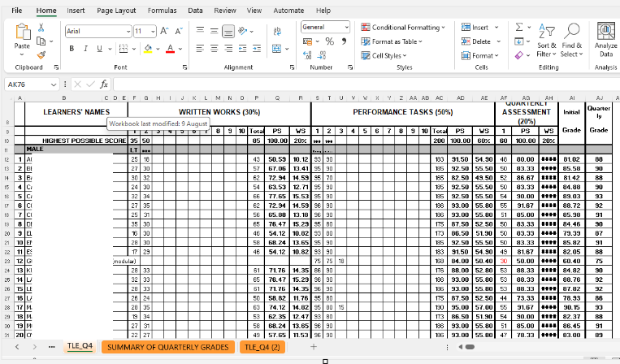Click the AutoSum sigma icon
Image resolution: width=620 pixels, height=364 pixels.
[518, 27]
